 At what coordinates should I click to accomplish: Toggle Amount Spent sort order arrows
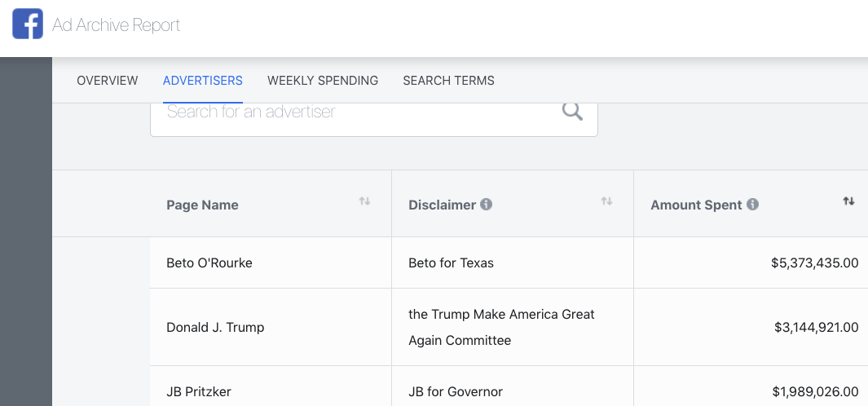point(848,201)
